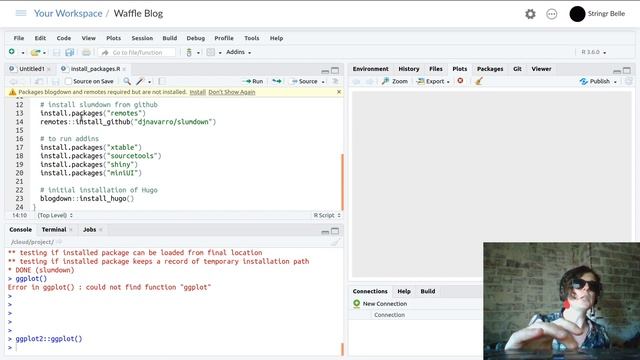Show the document outline icon
Screen dimensions: 640x360
pos(336,81)
